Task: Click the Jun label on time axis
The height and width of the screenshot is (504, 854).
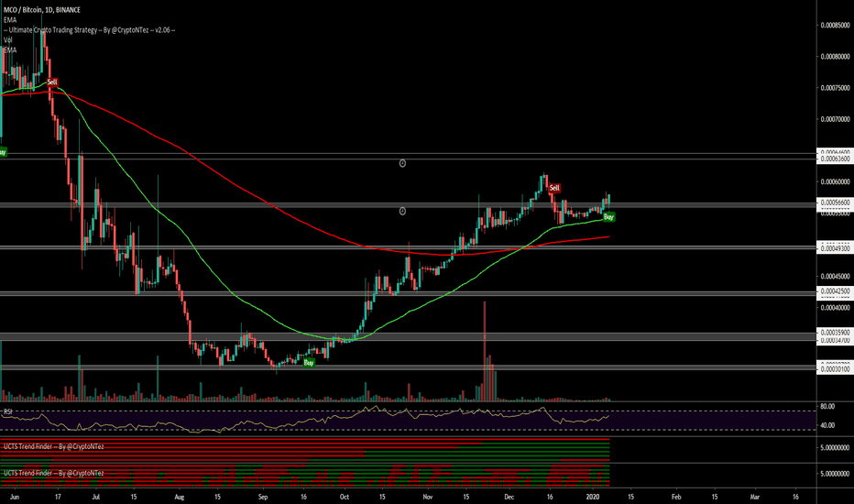Action: pos(15,497)
